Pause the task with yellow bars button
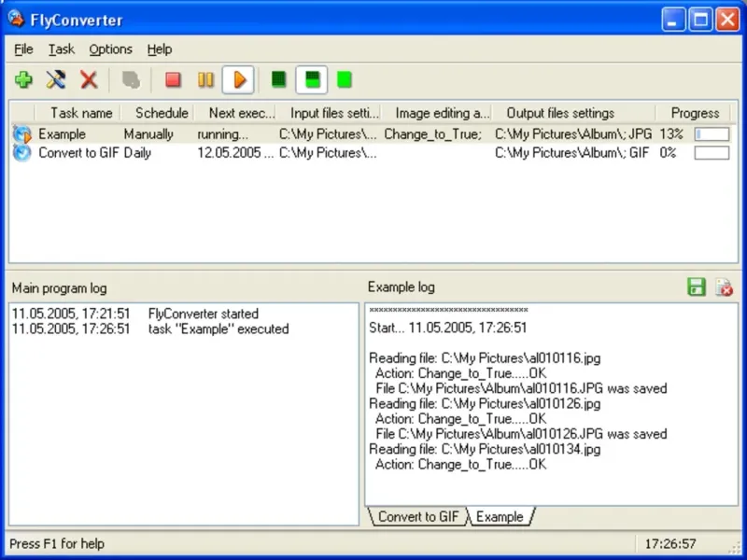This screenshot has height=560, width=747. pyautogui.click(x=205, y=79)
